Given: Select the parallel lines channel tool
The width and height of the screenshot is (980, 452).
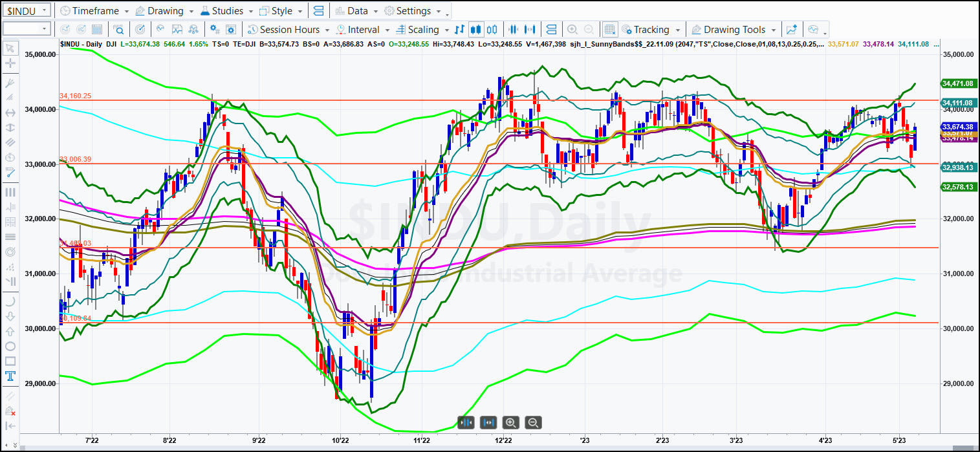Looking at the screenshot, I should 10,142.
